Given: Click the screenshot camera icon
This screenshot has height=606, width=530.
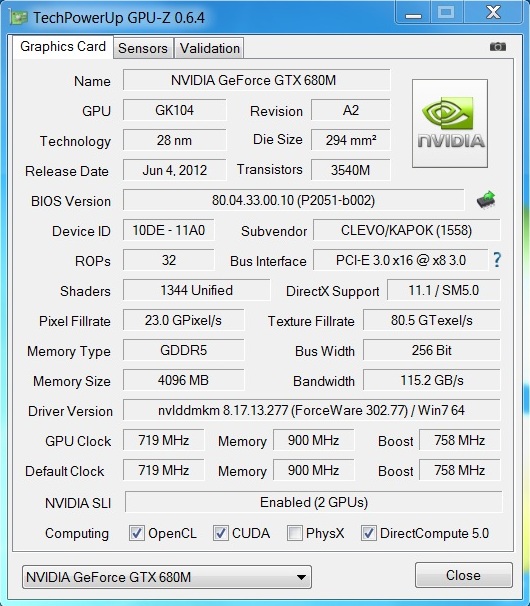Looking at the screenshot, I should pos(498,47).
